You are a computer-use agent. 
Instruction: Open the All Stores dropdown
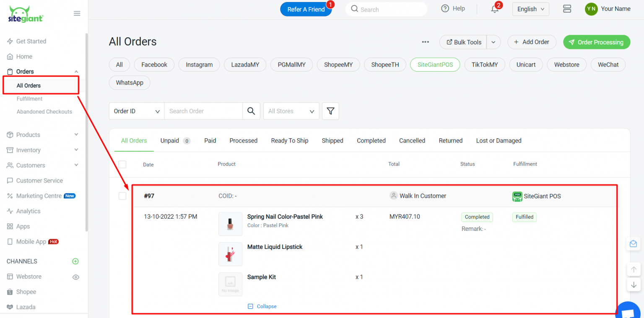point(291,111)
